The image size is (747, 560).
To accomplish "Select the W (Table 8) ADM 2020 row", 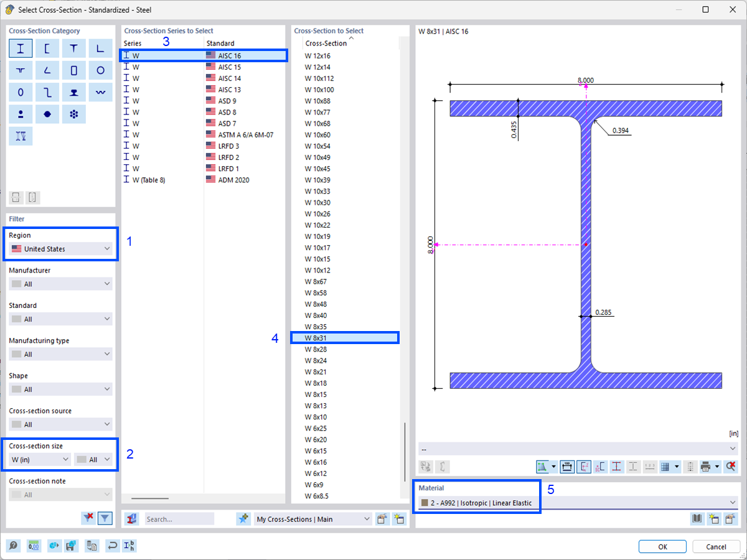I will click(204, 180).
